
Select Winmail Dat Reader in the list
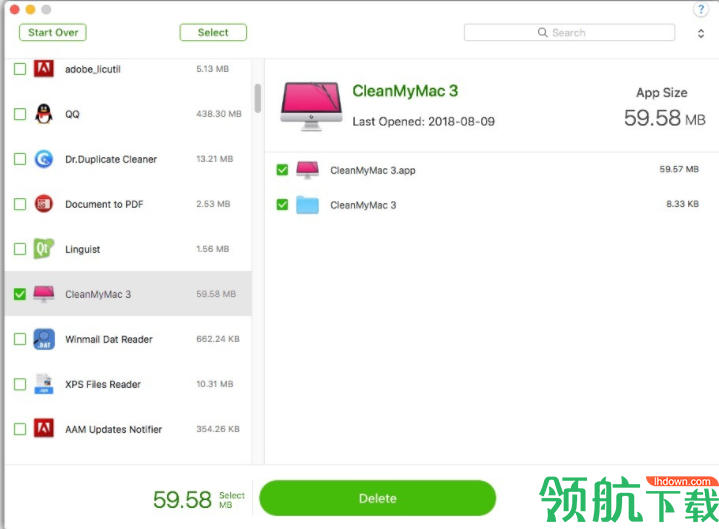109,339
